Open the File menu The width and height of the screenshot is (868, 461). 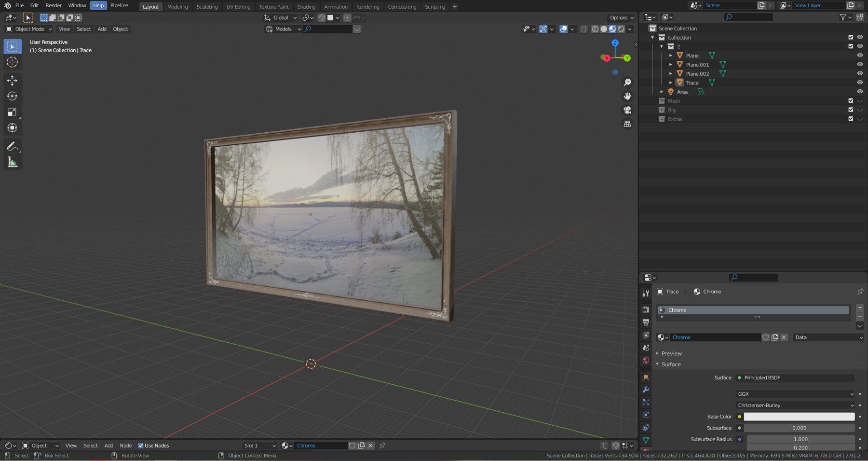point(19,5)
